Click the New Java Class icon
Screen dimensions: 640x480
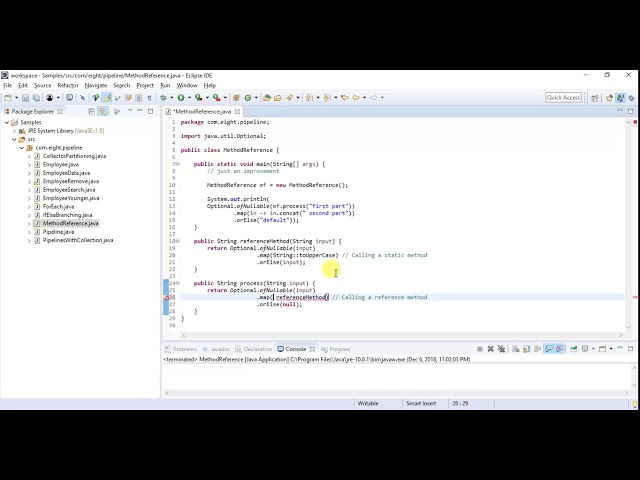click(248, 98)
